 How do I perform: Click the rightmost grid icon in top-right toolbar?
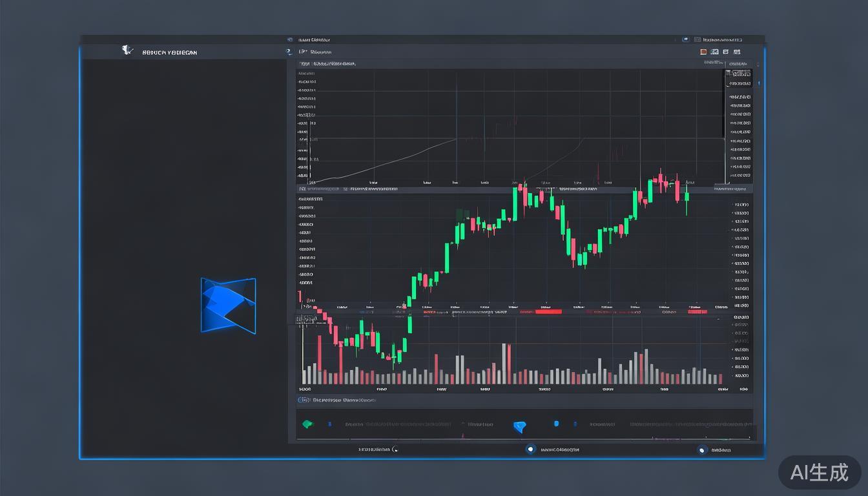pos(737,52)
